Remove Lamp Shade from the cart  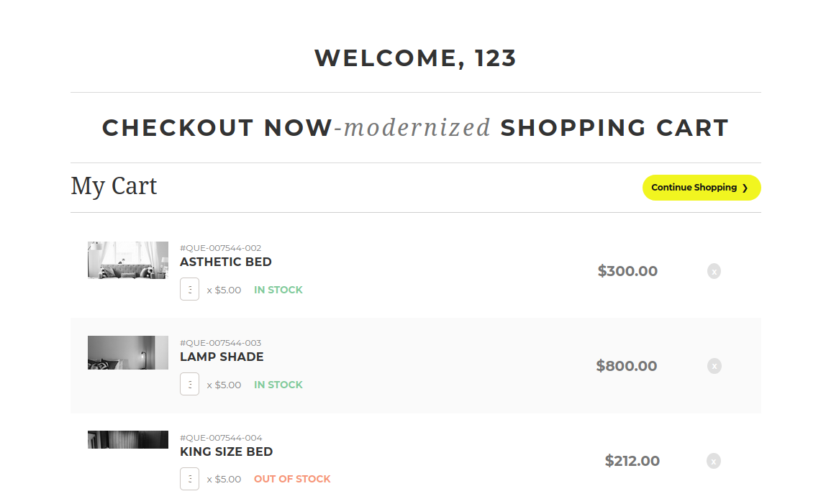click(714, 366)
